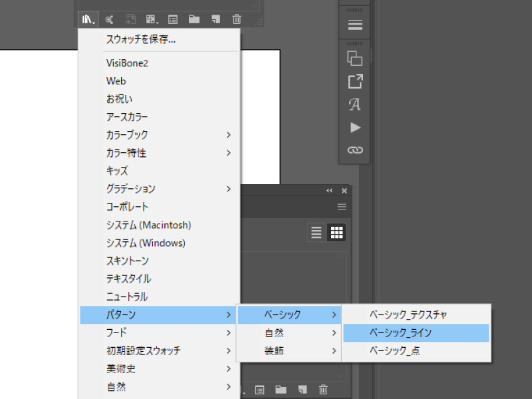Click the Show Swatch Kinds icon
This screenshot has width=532, height=399.
coord(152,19)
